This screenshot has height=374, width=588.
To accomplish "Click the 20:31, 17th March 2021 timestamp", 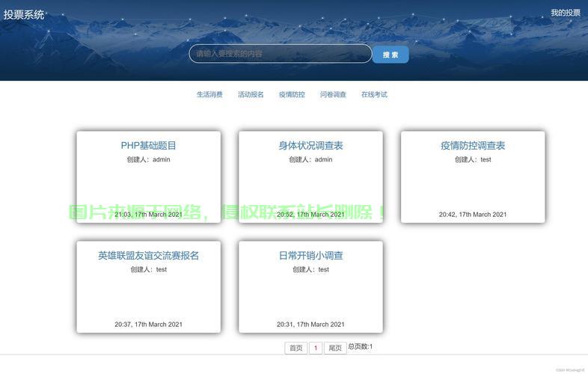I will (310, 324).
